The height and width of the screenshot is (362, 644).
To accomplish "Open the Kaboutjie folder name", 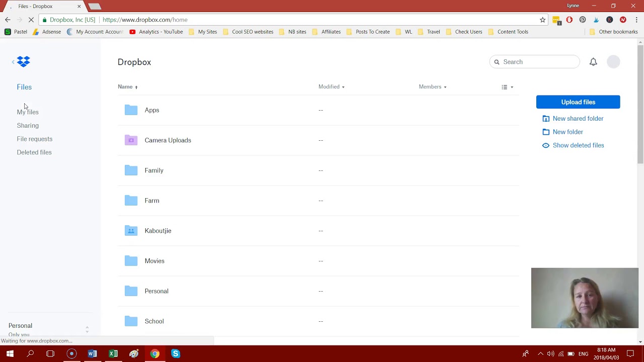I will tap(158, 231).
